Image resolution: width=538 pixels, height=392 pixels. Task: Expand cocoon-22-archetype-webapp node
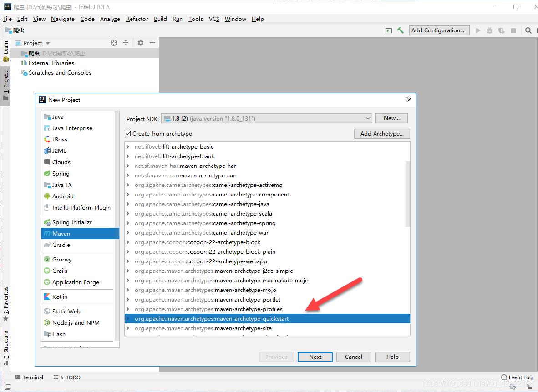pos(127,261)
